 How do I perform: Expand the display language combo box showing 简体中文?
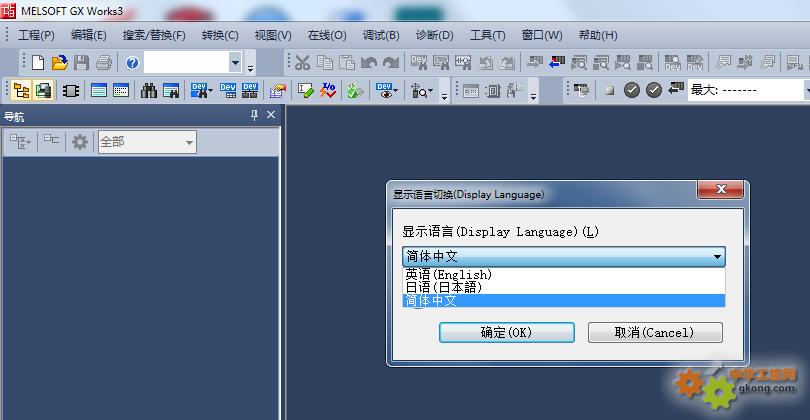tap(564, 256)
